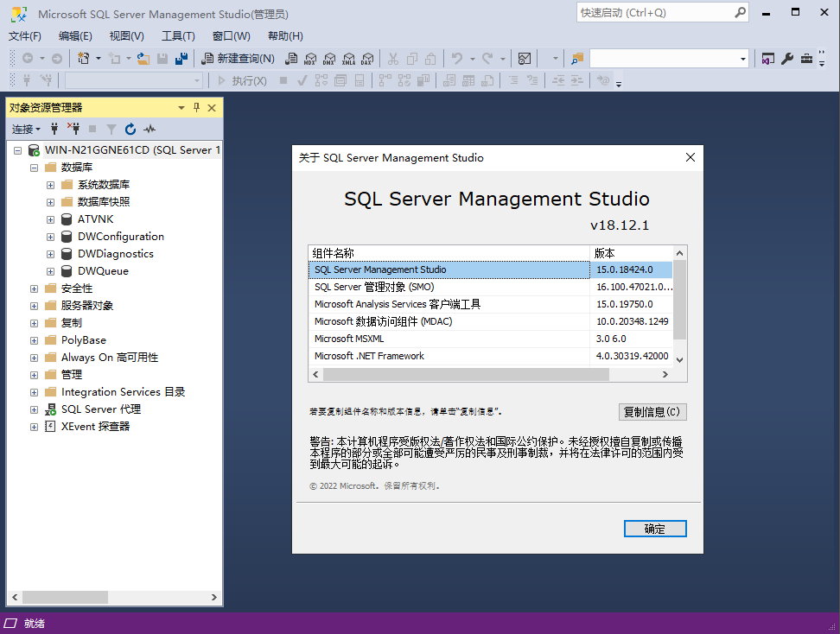Click the New Query (新建查询) toolbar button

238,59
